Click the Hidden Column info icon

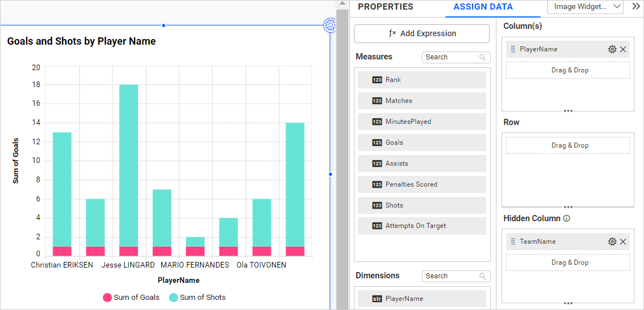pyautogui.click(x=567, y=218)
